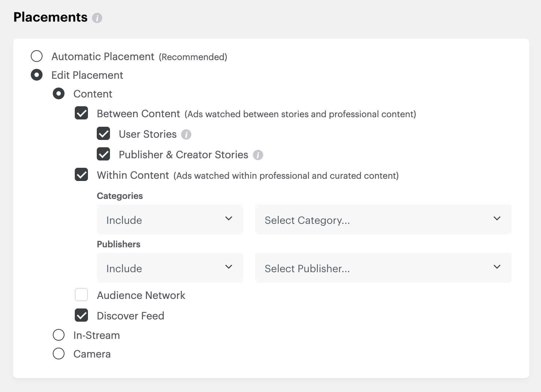Click the 'Placements' heading text

pos(51,17)
